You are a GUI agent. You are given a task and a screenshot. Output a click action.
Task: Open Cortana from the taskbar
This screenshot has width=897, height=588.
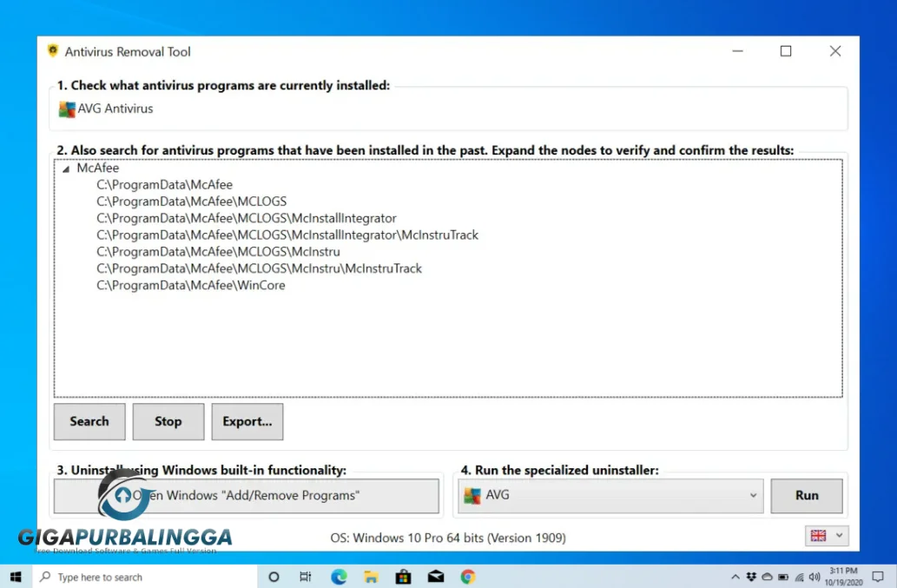pos(274,577)
